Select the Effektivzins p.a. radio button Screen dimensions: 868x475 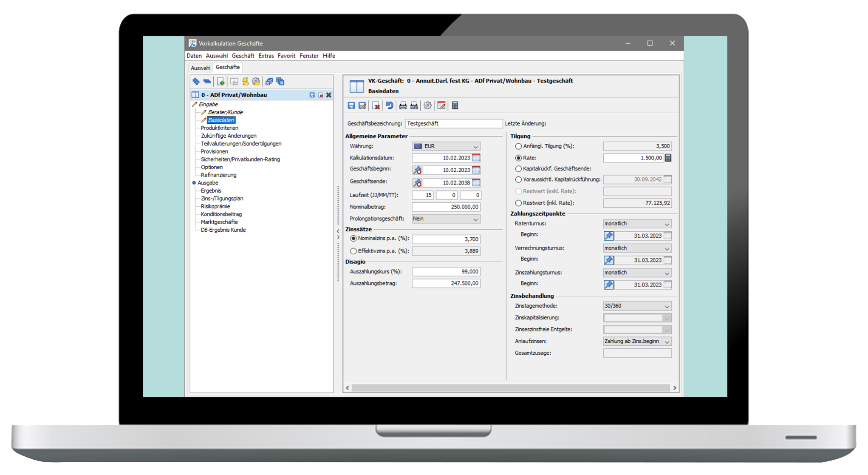(353, 251)
